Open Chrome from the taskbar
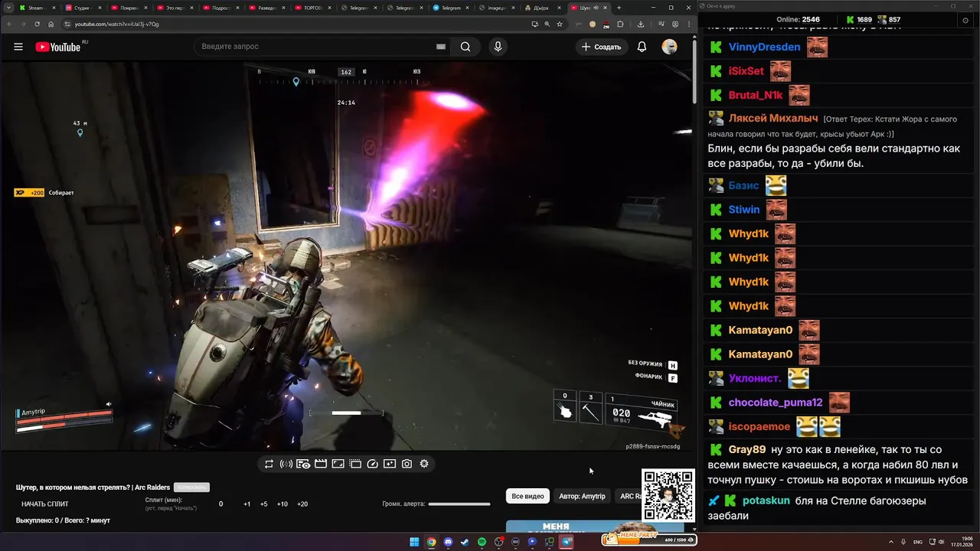Viewport: 980px width, 551px height. (x=431, y=542)
